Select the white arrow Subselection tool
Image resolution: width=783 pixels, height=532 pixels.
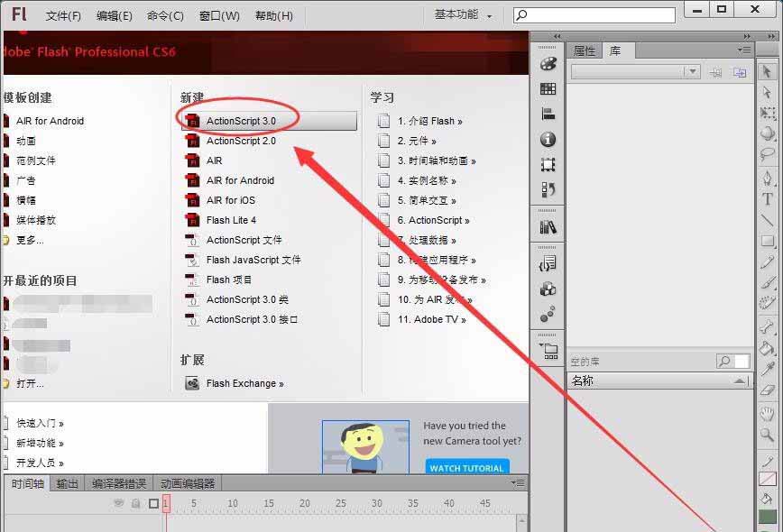(767, 92)
